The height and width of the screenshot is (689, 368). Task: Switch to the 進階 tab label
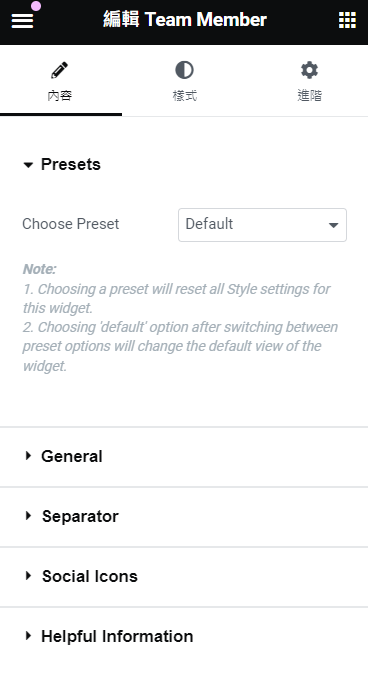pos(309,95)
